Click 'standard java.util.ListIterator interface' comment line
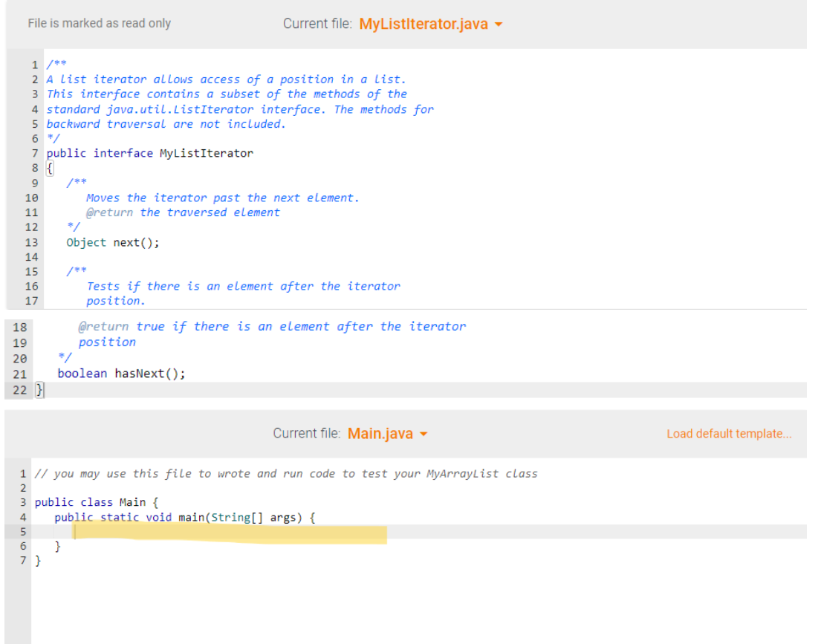821x644 pixels. point(240,109)
